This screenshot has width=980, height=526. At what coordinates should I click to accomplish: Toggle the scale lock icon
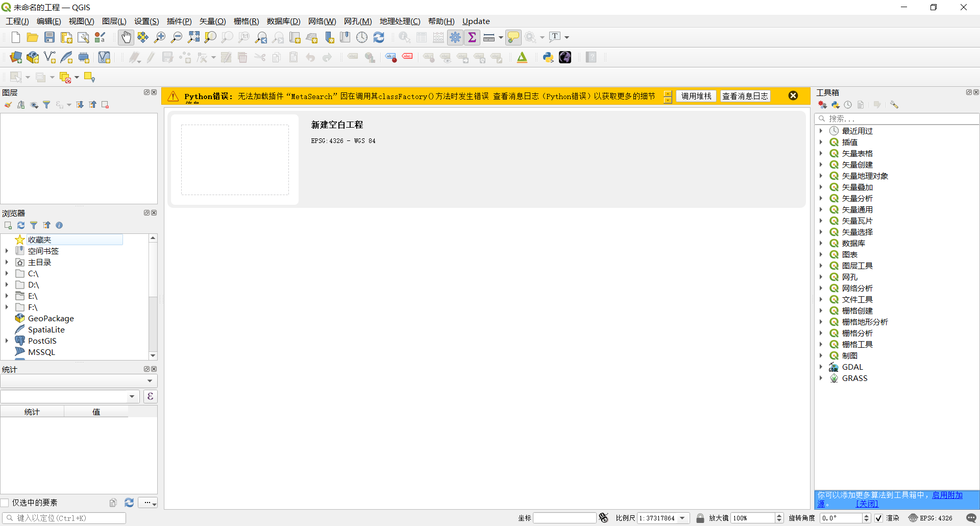pyautogui.click(x=700, y=518)
